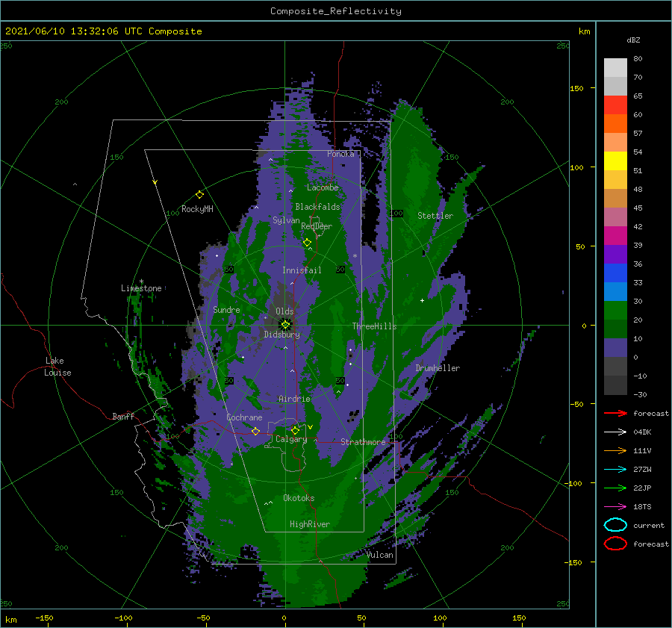Click the 80 value on dBZ scale
This screenshot has width=672, height=628.
tap(638, 59)
